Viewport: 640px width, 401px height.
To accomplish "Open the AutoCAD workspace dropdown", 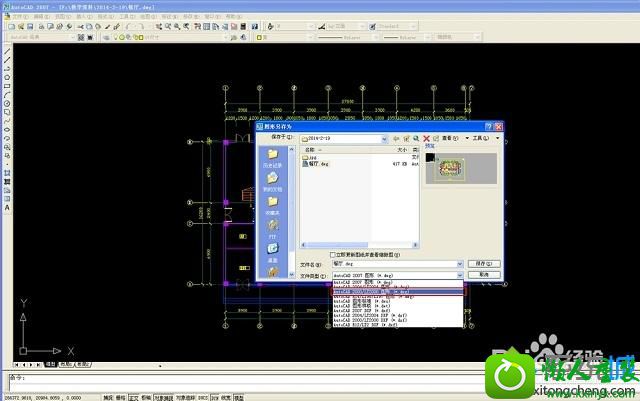I will pyautogui.click(x=73, y=37).
